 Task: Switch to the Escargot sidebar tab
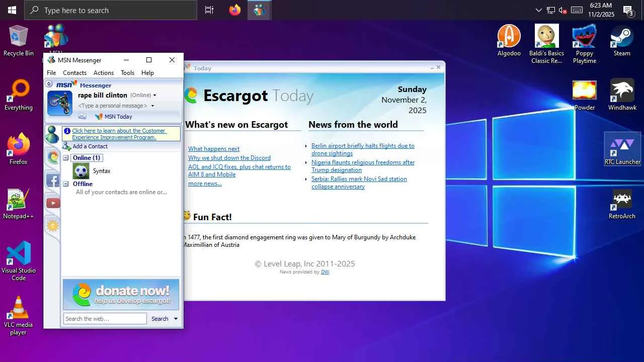coord(52,157)
